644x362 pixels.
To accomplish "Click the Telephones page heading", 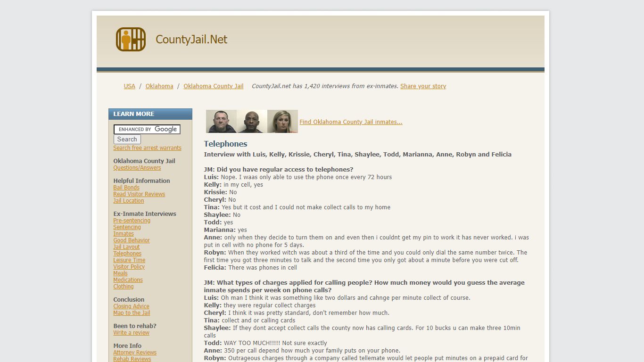I will click(x=225, y=144).
